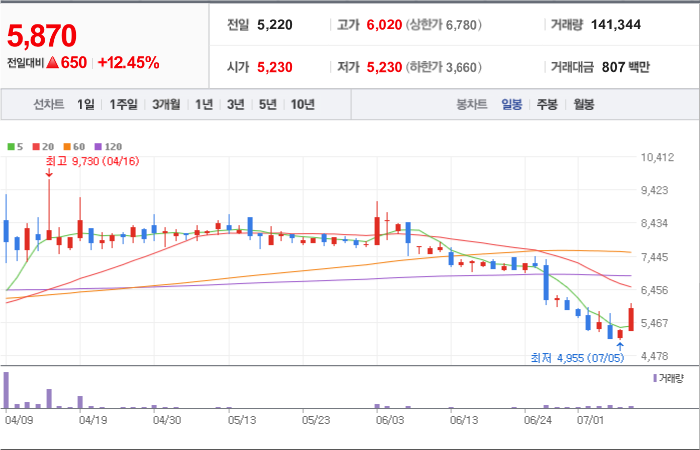Select the 1일 line chart period
700x450 pixels.
tap(86, 104)
